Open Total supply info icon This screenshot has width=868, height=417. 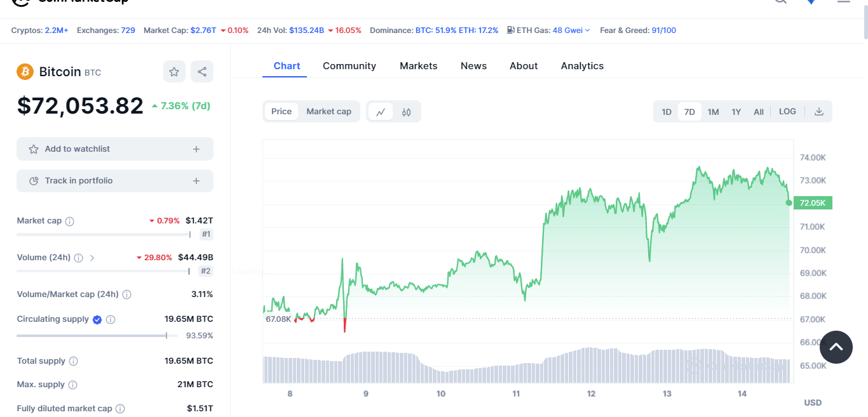coord(73,361)
